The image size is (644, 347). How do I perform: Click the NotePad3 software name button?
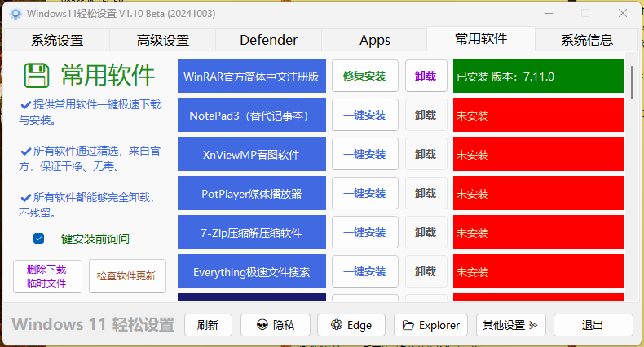[x=252, y=115]
